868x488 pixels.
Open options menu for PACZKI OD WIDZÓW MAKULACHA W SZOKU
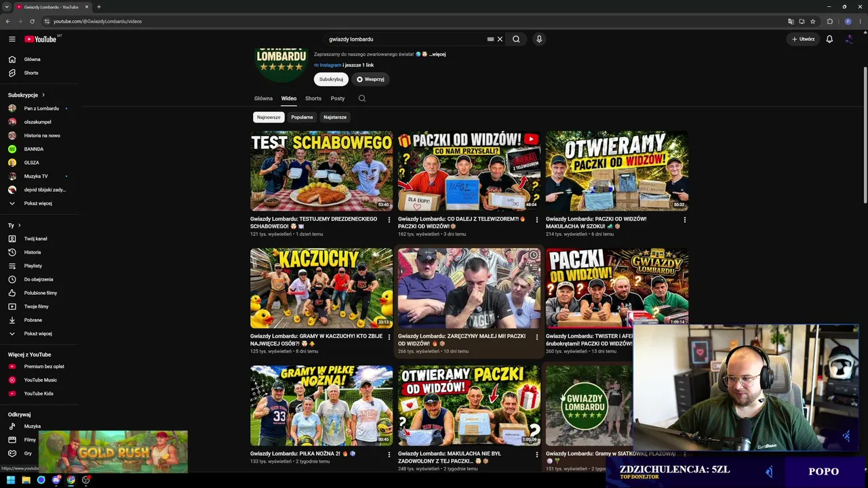pyautogui.click(x=685, y=220)
